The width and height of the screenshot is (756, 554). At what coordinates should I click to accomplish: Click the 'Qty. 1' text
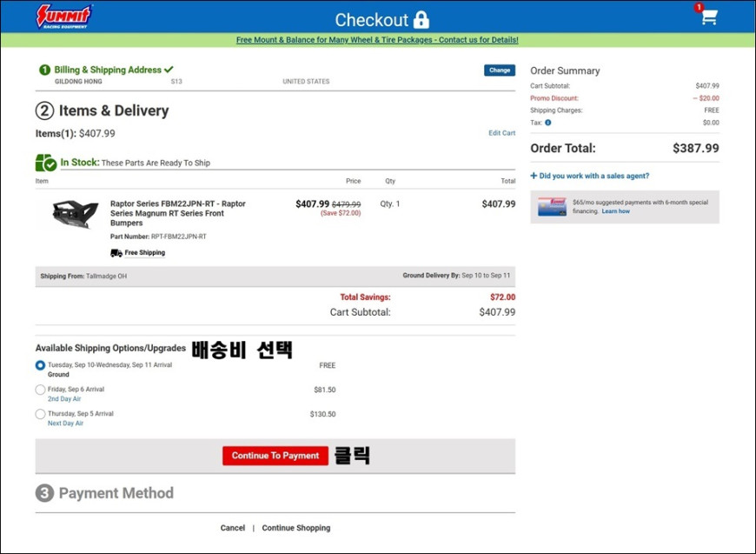tap(390, 204)
